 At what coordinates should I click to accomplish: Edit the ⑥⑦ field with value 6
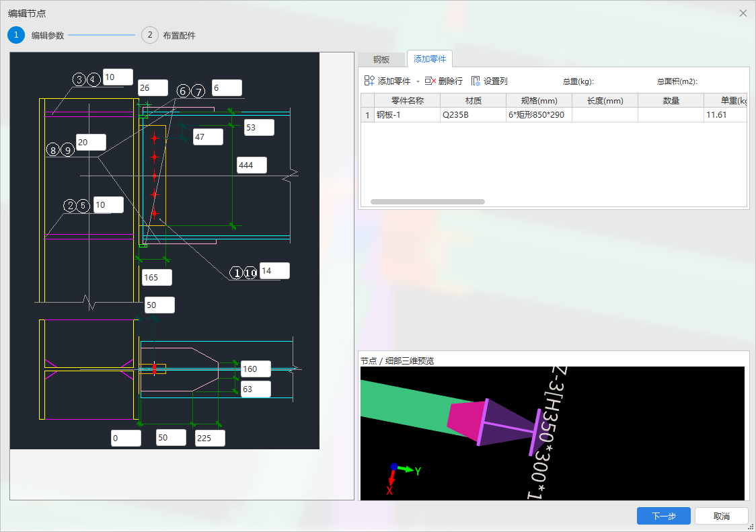[227, 88]
